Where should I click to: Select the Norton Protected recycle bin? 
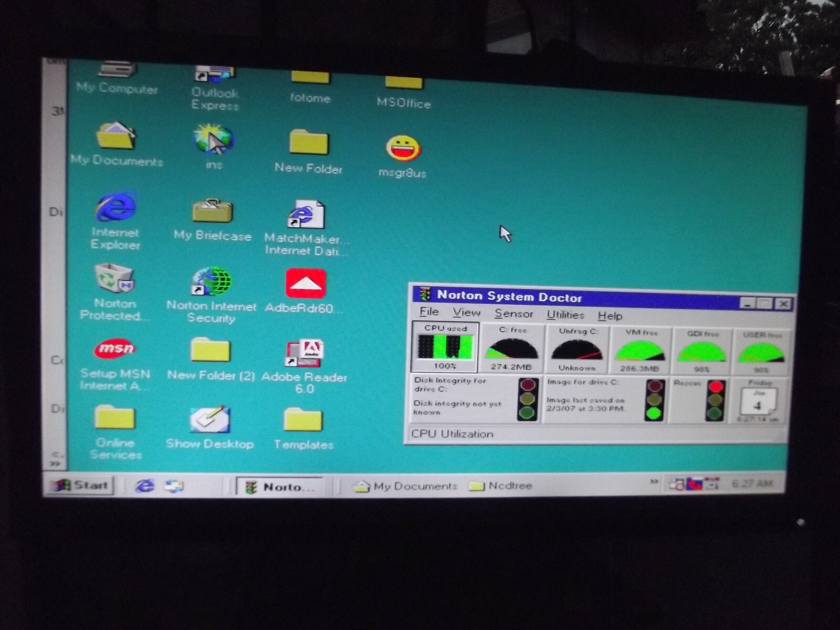coord(114,292)
